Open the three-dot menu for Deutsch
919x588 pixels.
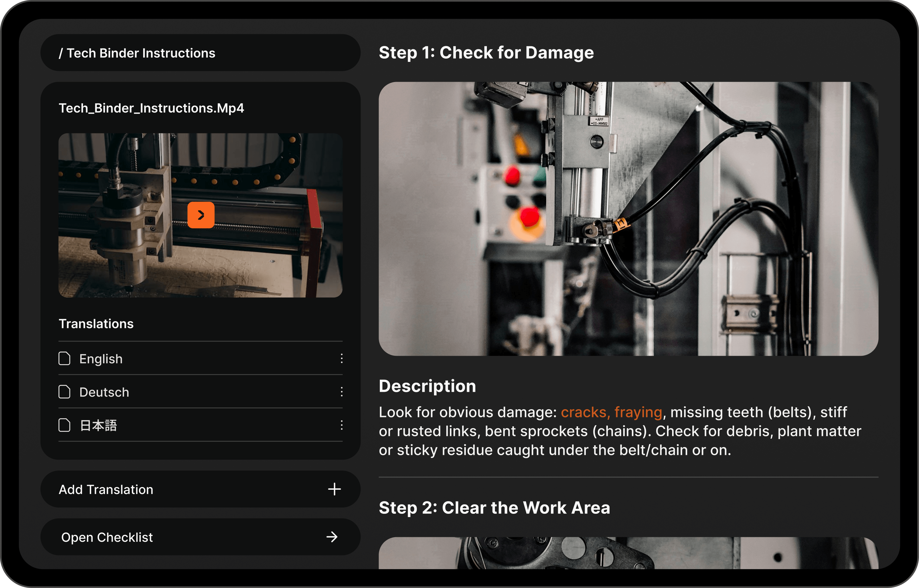tap(341, 392)
